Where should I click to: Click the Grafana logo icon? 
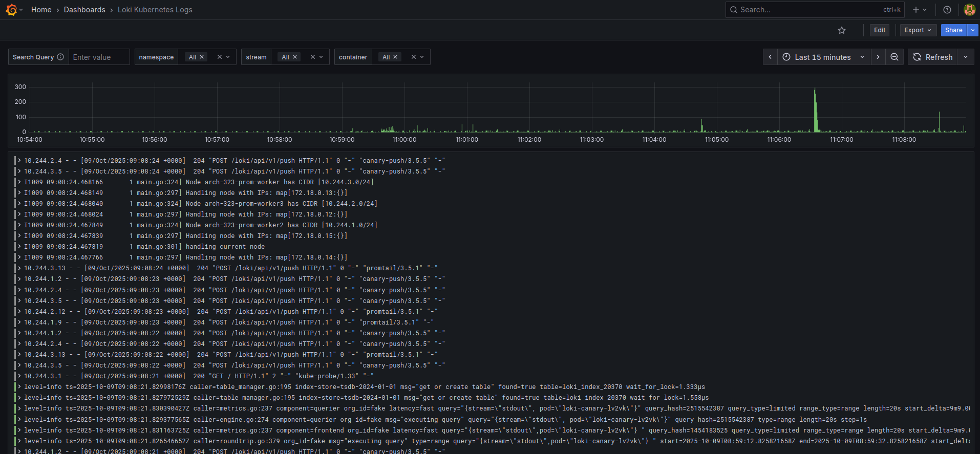coord(11,10)
